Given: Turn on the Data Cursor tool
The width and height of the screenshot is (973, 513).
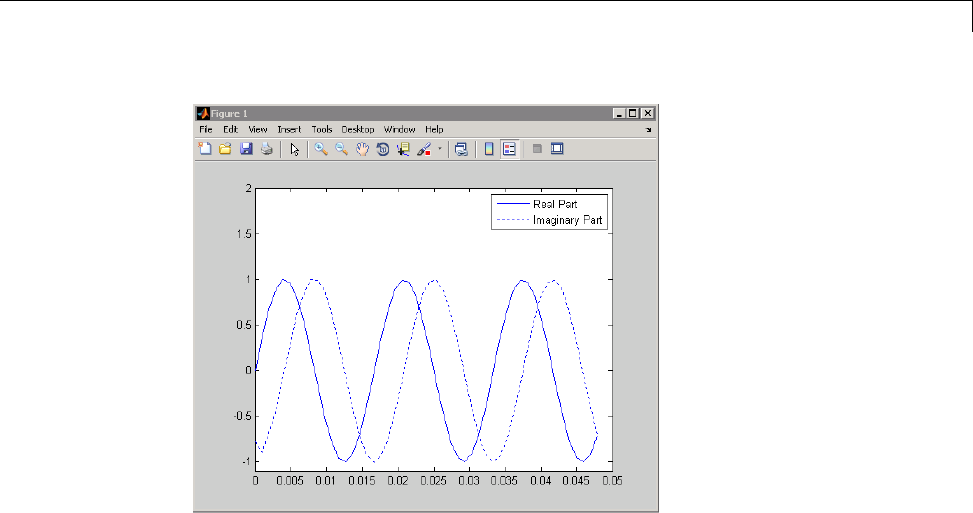Looking at the screenshot, I should (x=403, y=149).
